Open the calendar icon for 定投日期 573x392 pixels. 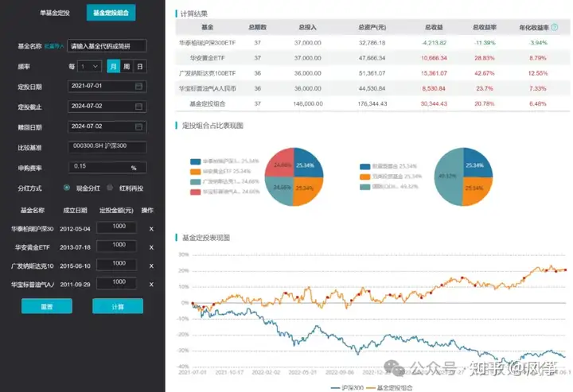click(x=138, y=86)
